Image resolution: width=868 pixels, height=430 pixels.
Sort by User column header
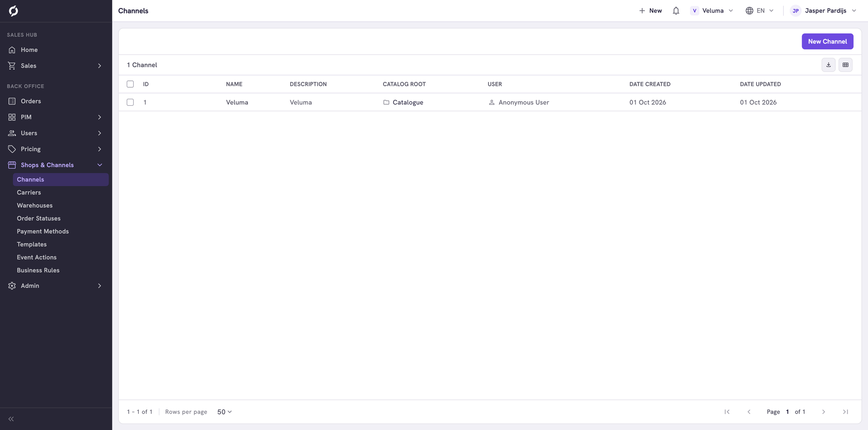tap(495, 84)
